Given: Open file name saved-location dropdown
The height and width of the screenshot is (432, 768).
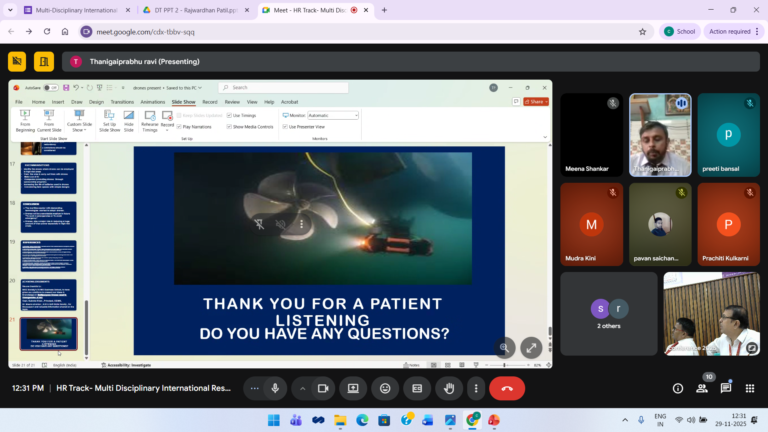Looking at the screenshot, I should click(200, 88).
